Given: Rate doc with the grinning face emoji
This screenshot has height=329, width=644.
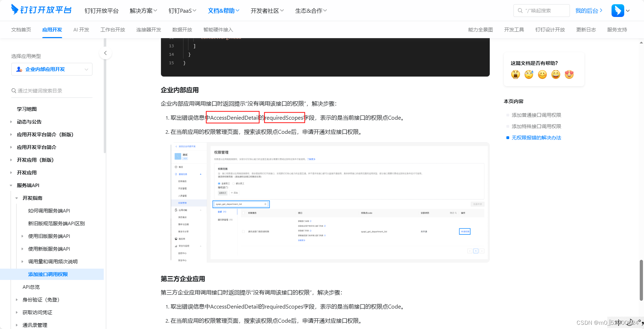Looking at the screenshot, I should (x=556, y=74).
